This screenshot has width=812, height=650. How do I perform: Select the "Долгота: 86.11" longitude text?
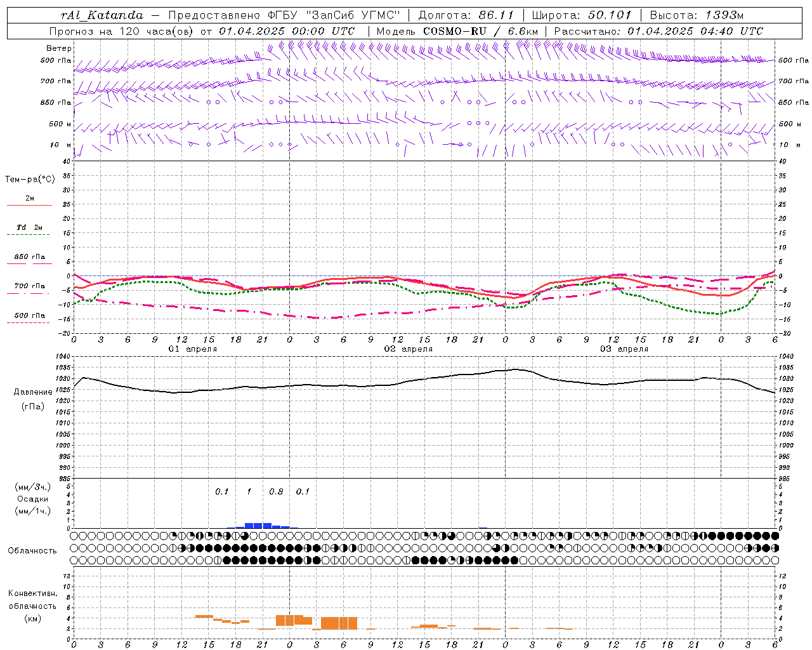pyautogui.click(x=466, y=15)
